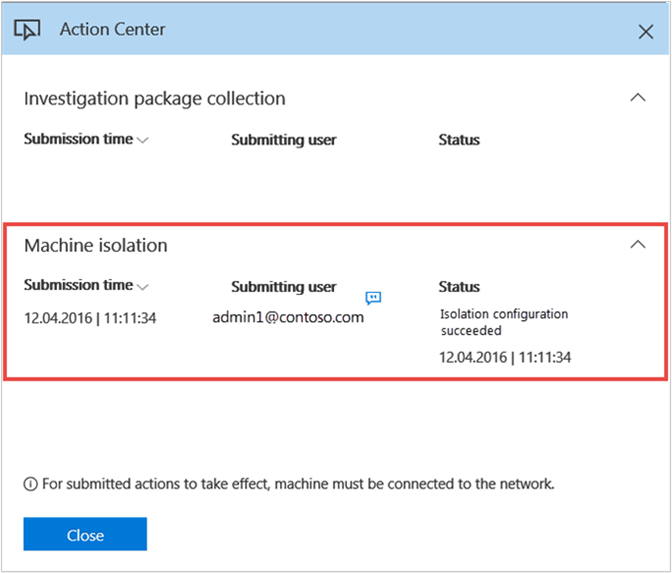Click the admin1@contoso.com user entry
Viewport: 672px width, 573px height.
tap(288, 317)
